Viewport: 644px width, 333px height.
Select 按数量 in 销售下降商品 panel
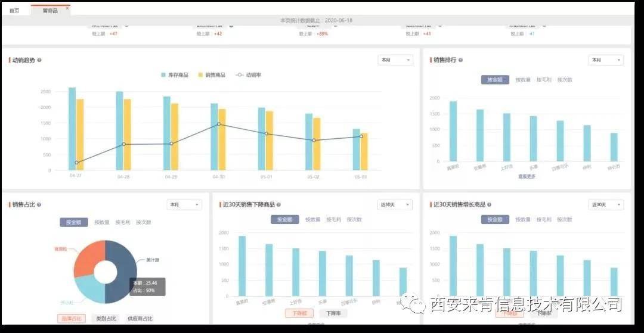point(312,219)
